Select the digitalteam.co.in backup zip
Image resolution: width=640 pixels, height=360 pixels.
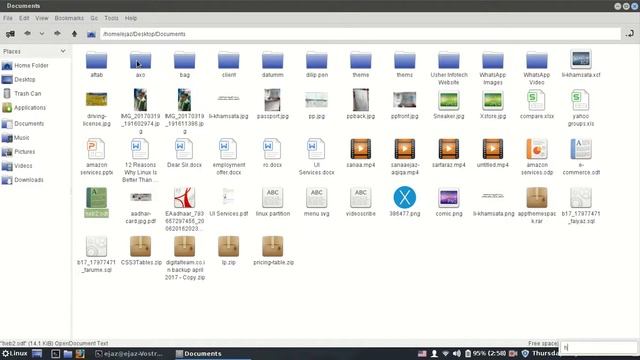click(184, 258)
